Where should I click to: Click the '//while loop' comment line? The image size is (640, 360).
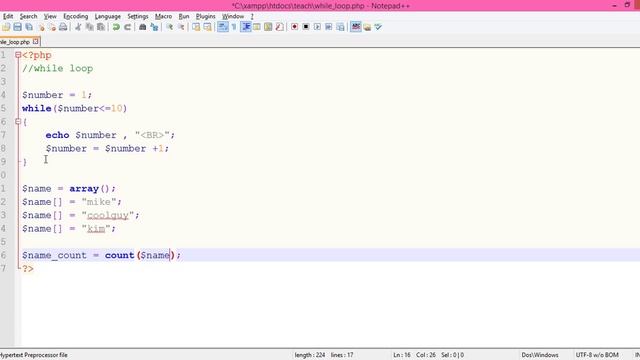(58, 68)
